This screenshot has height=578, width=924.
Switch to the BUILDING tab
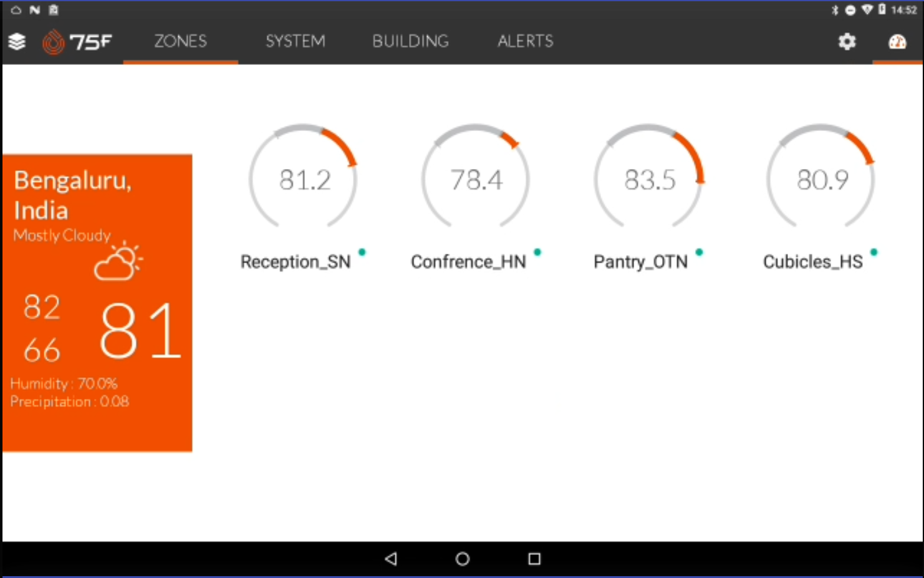click(x=411, y=41)
